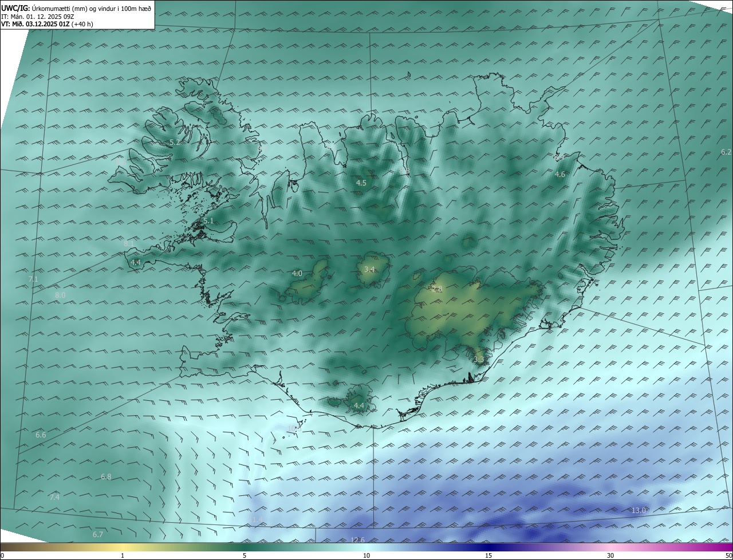Click the 4.6 value in northeast Iceland

[x=560, y=175]
